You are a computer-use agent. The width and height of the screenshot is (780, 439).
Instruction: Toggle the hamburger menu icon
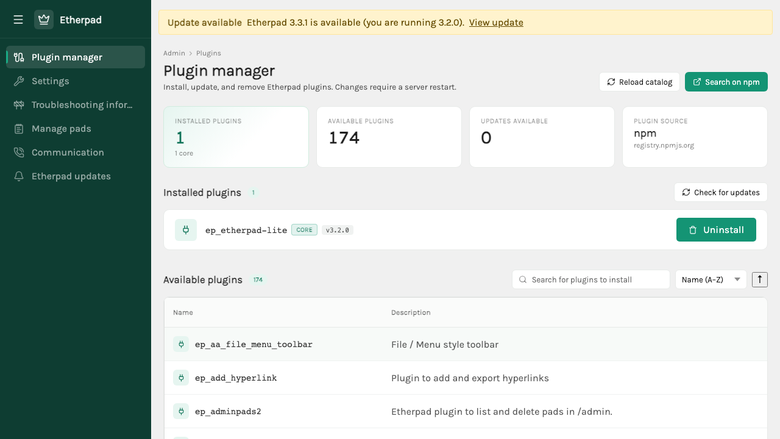point(18,20)
